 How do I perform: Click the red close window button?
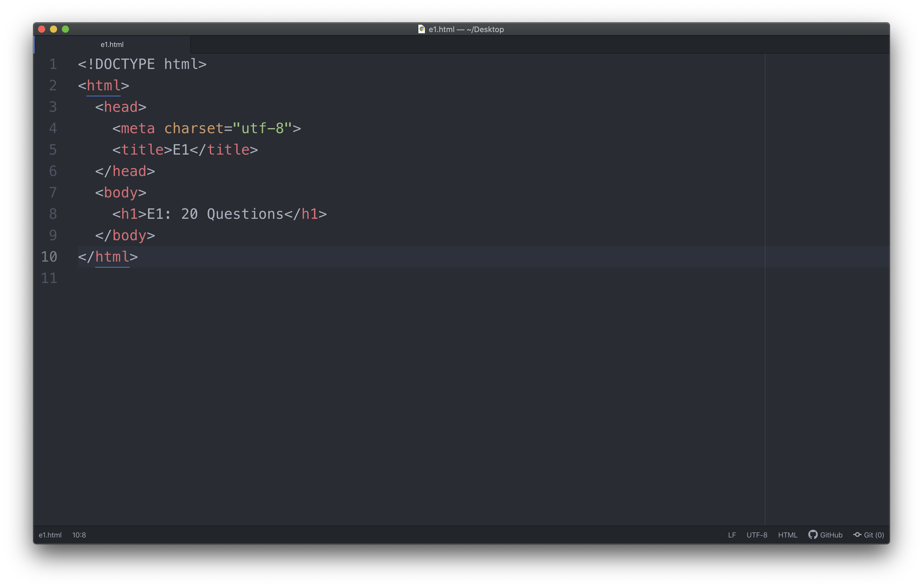(x=42, y=29)
